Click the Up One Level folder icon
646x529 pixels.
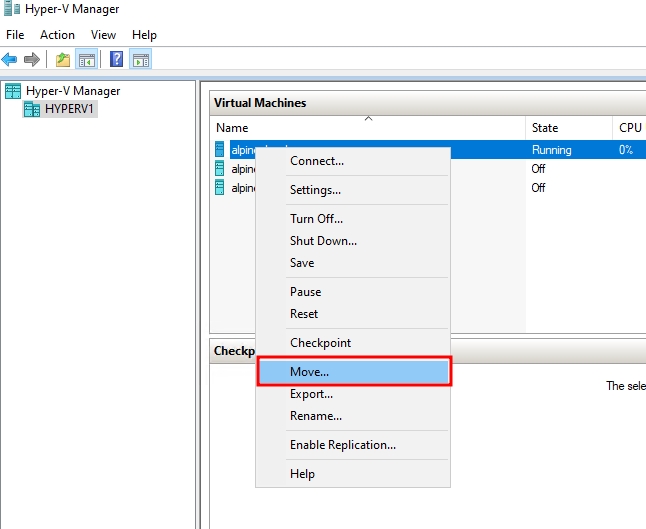pos(63,60)
